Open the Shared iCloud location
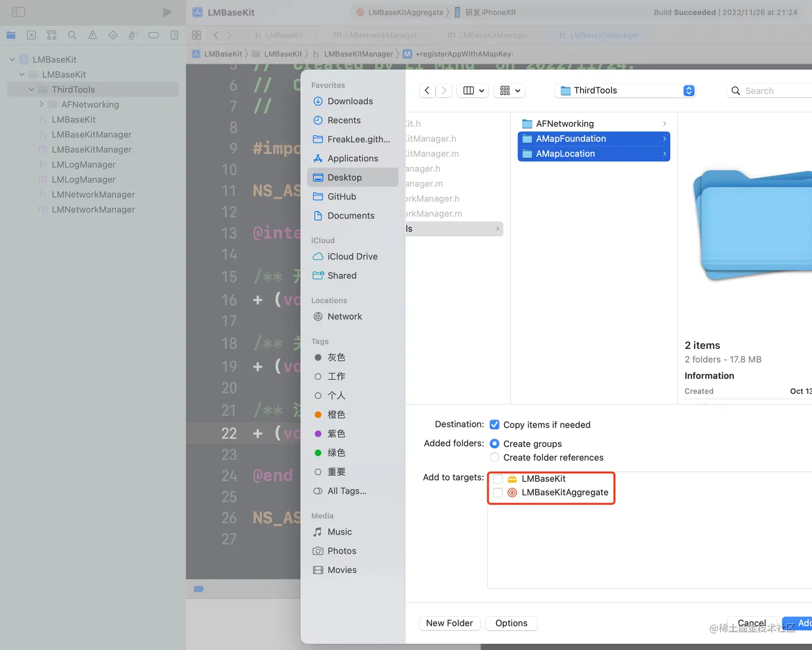Viewport: 812px width, 650px height. click(352, 276)
